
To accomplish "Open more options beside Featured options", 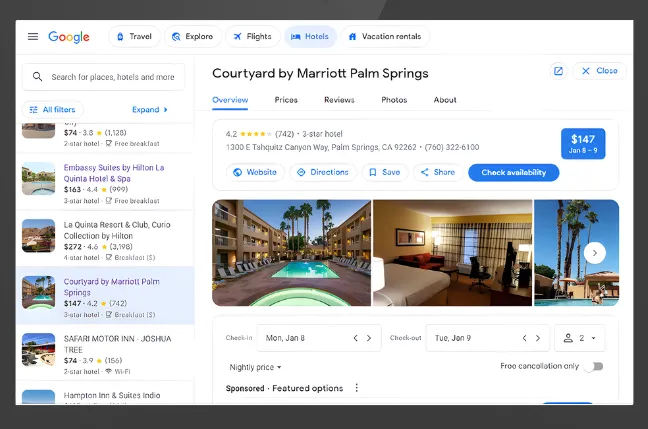I will 356,388.
